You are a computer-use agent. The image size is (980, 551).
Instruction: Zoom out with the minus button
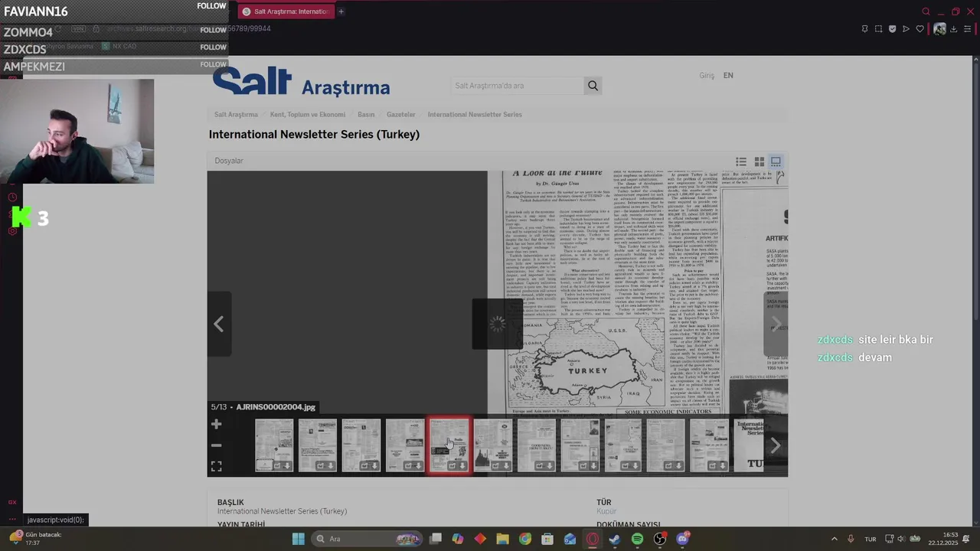click(x=216, y=445)
